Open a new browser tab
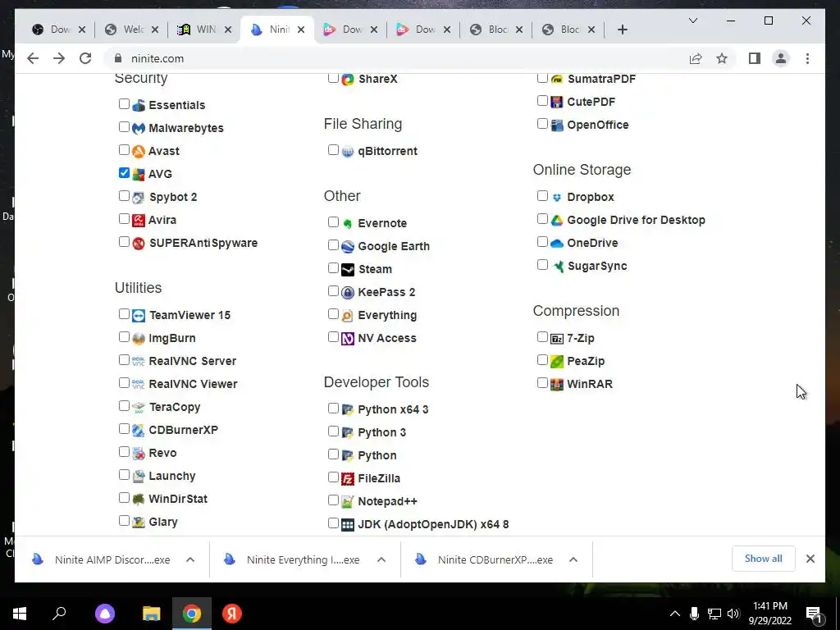The width and height of the screenshot is (840, 630). click(x=622, y=30)
